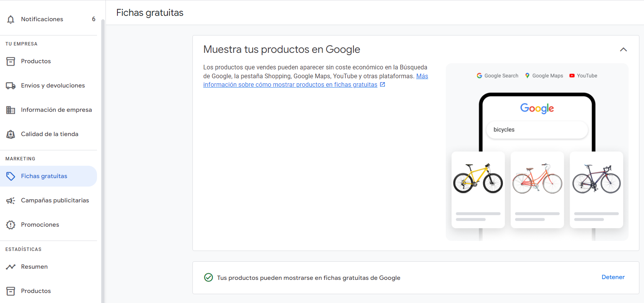Click the Muestra tus productos en Google heading
Image resolution: width=644 pixels, height=303 pixels.
(282, 49)
